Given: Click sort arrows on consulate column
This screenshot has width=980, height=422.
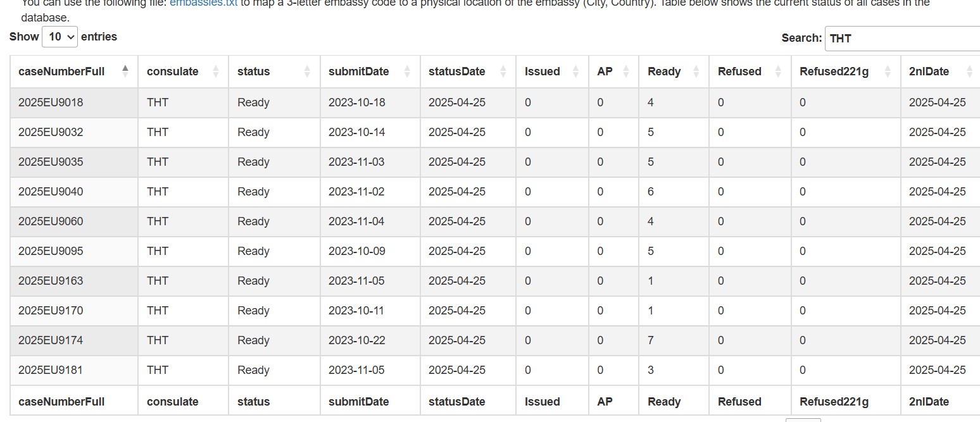Looking at the screenshot, I should coord(216,71).
